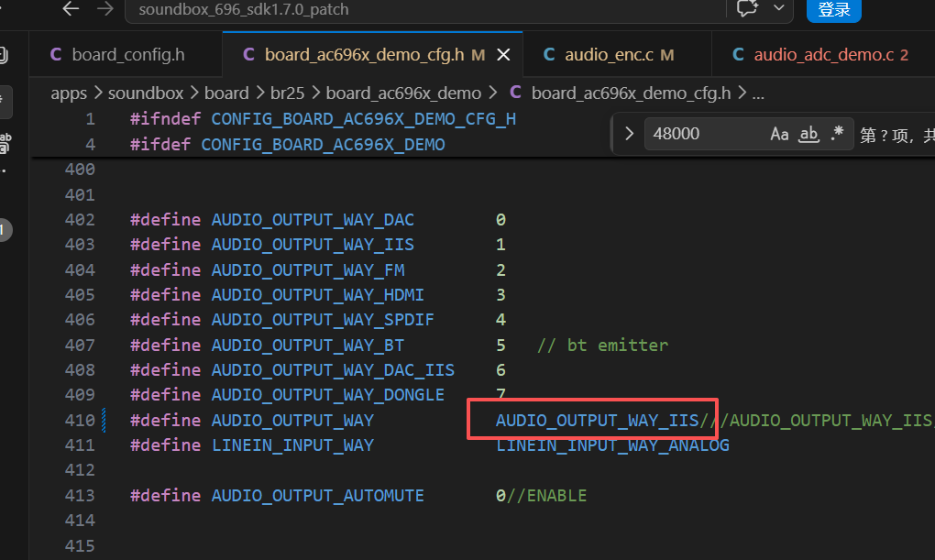
Task: Click AUDIO_OUTPUT_WAY_SPDIF identifier
Action: [x=323, y=320]
